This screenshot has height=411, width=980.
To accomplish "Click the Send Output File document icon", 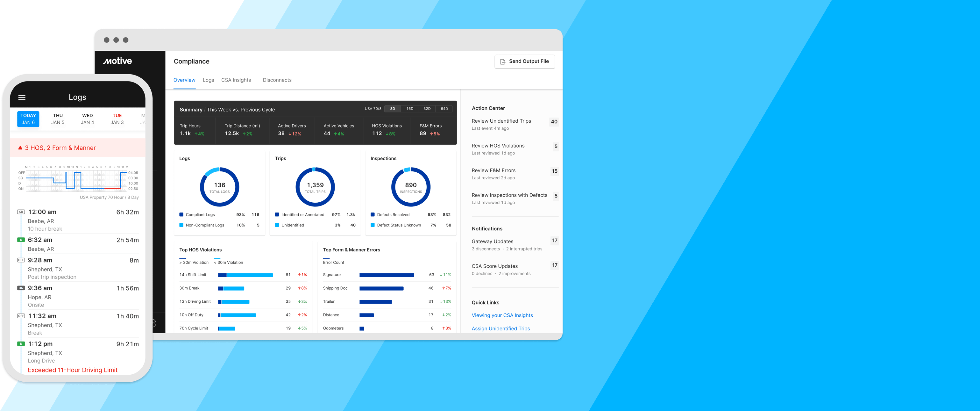I will pos(502,62).
